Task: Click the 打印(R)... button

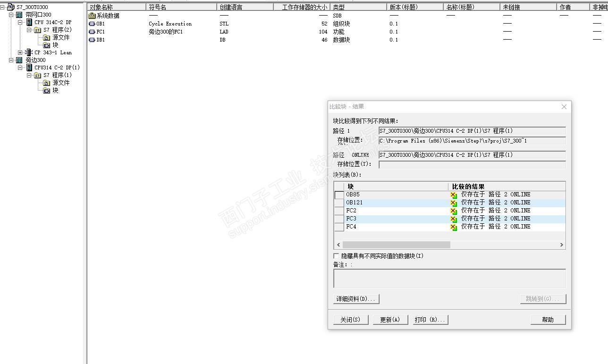Action: 431,320
